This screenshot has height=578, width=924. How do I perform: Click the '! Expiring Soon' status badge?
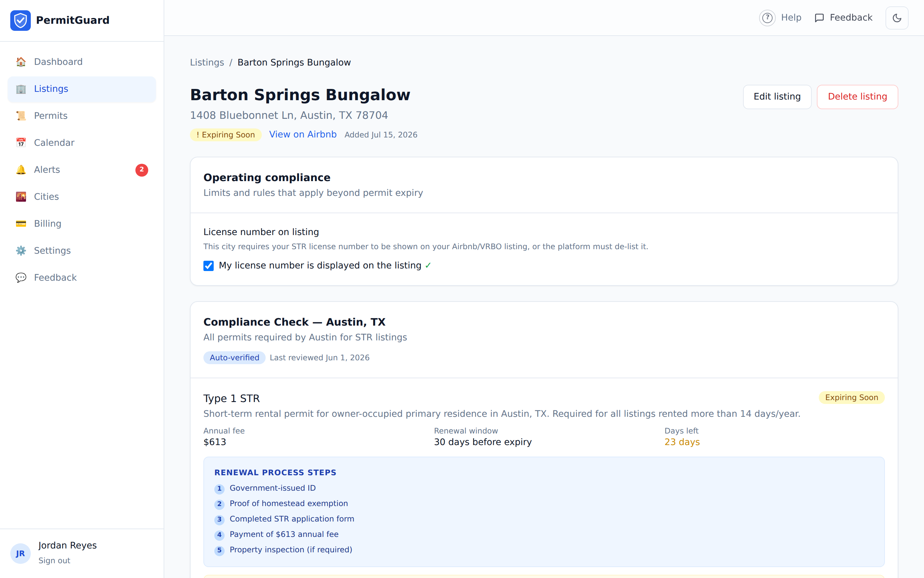pyautogui.click(x=226, y=135)
